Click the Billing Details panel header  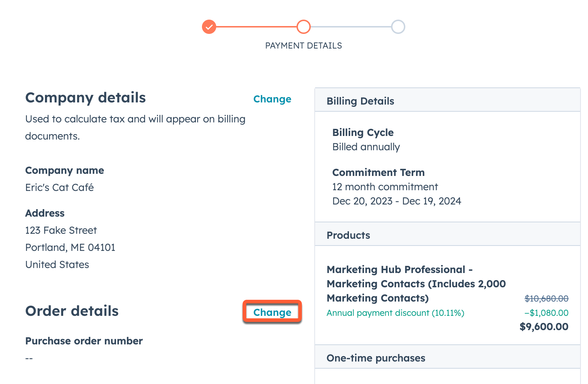(x=360, y=101)
